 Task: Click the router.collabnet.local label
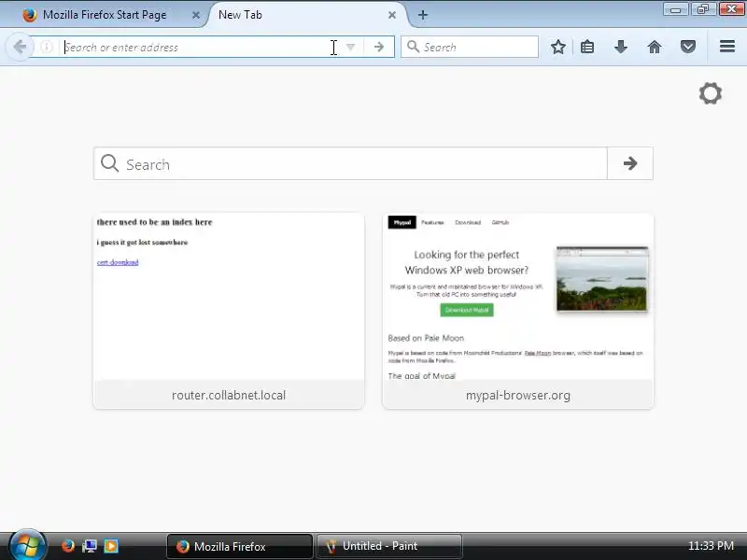click(x=229, y=395)
